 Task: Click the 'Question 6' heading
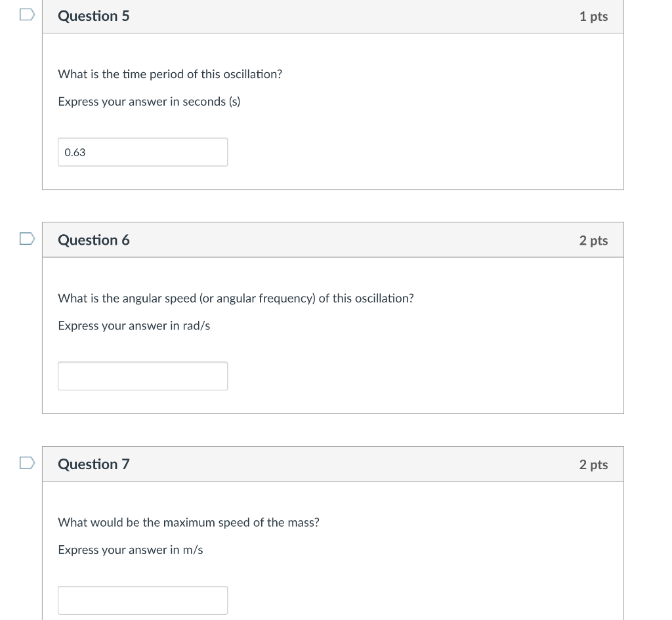point(94,240)
